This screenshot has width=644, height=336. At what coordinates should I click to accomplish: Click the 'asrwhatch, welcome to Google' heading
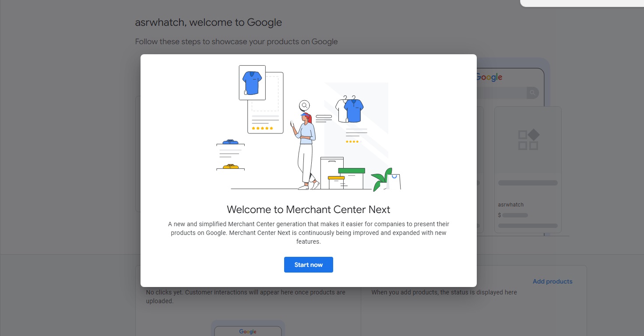click(208, 22)
